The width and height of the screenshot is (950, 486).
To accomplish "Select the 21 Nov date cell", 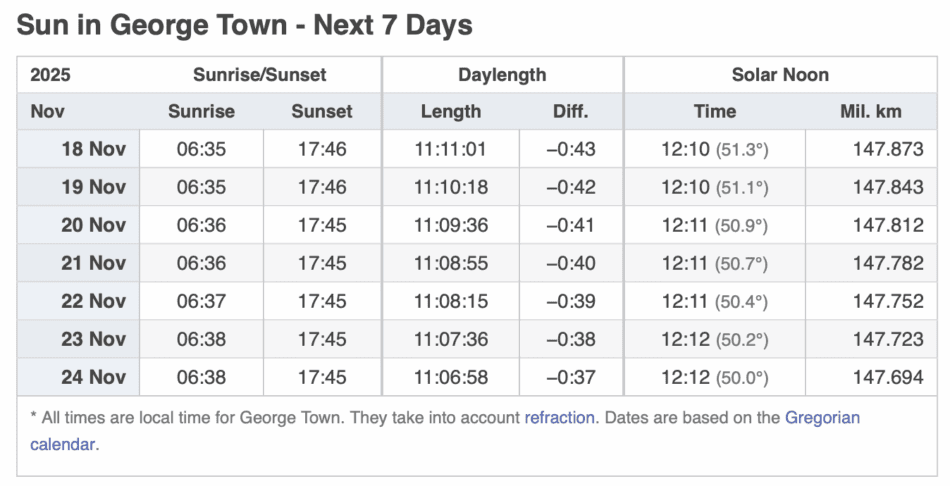I will coord(93,264).
